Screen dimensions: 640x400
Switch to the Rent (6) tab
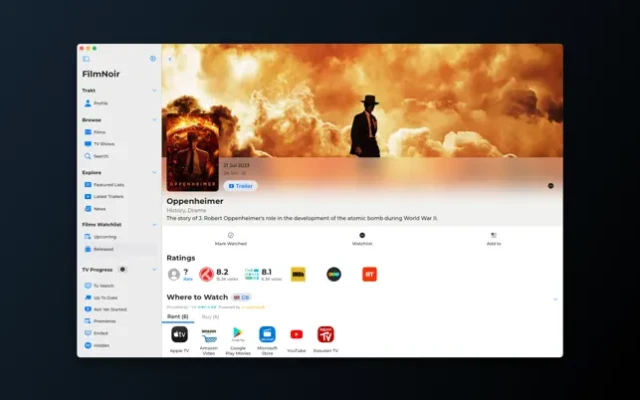pyautogui.click(x=178, y=317)
